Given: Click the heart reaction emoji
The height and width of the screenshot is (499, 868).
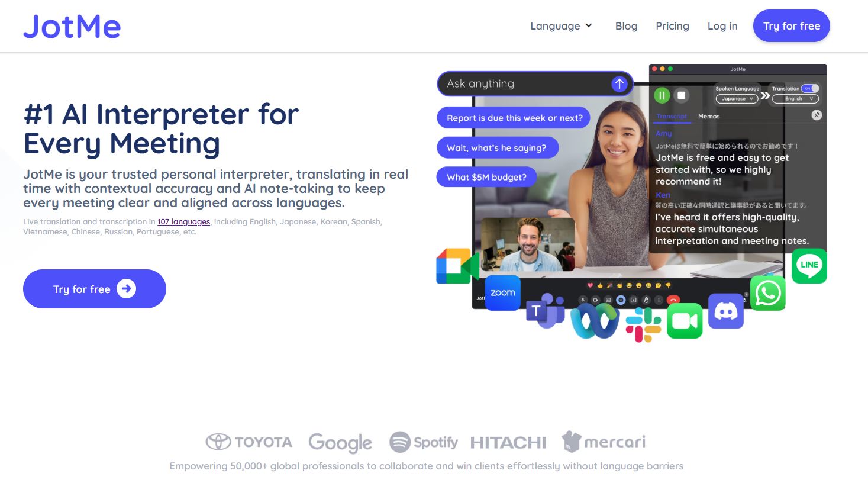Looking at the screenshot, I should (x=590, y=285).
